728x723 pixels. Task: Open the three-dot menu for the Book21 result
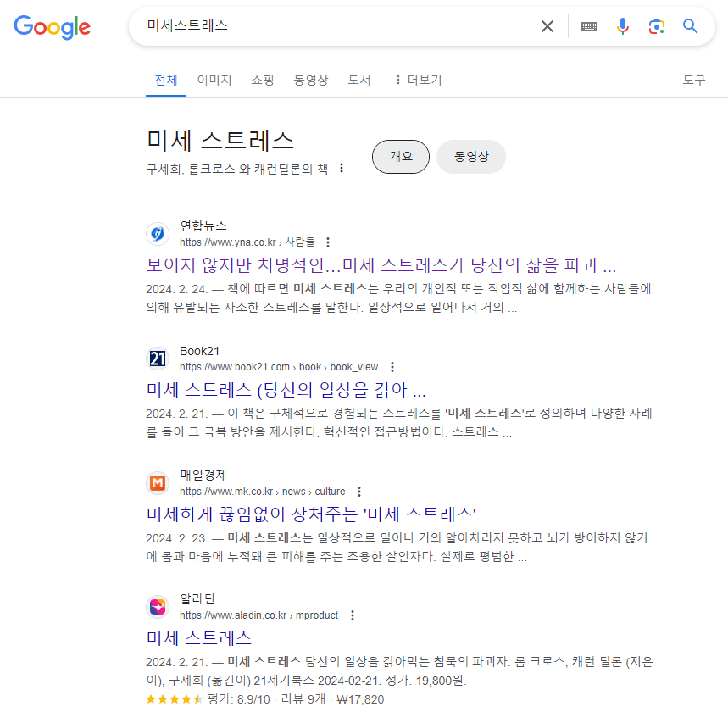(392, 367)
